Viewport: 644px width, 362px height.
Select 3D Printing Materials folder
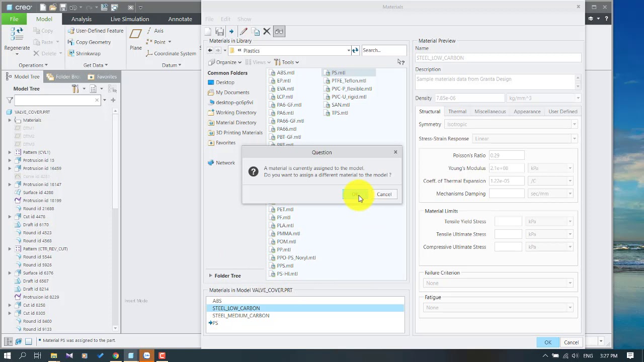click(x=235, y=133)
